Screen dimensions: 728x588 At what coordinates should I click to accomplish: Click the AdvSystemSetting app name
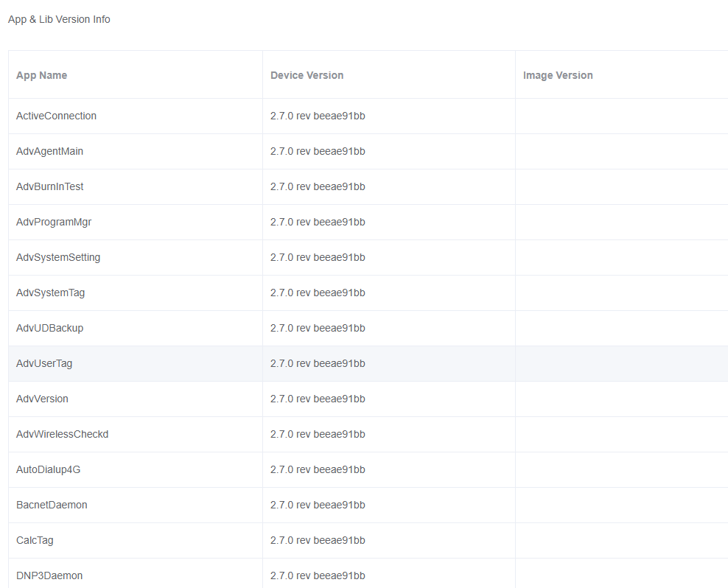coord(58,257)
